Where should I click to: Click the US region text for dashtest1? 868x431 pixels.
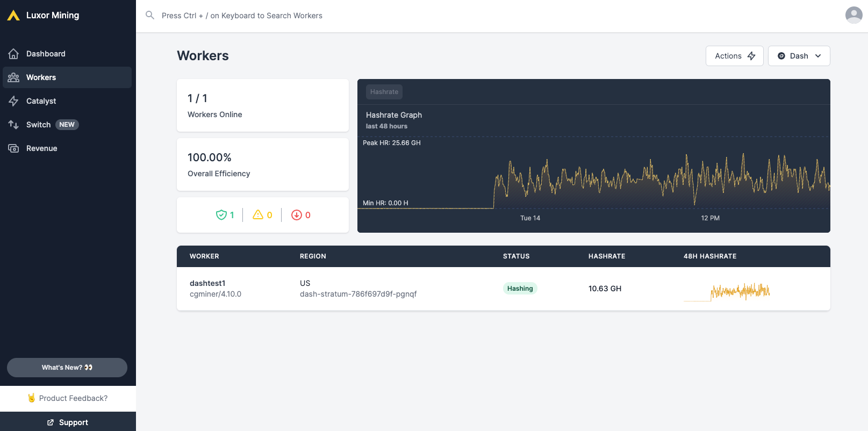(x=305, y=283)
